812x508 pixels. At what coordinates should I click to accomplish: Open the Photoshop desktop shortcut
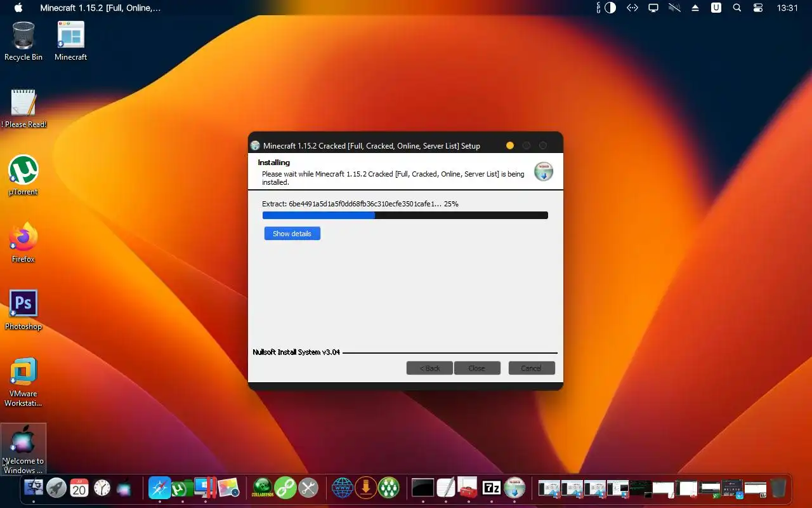23,310
